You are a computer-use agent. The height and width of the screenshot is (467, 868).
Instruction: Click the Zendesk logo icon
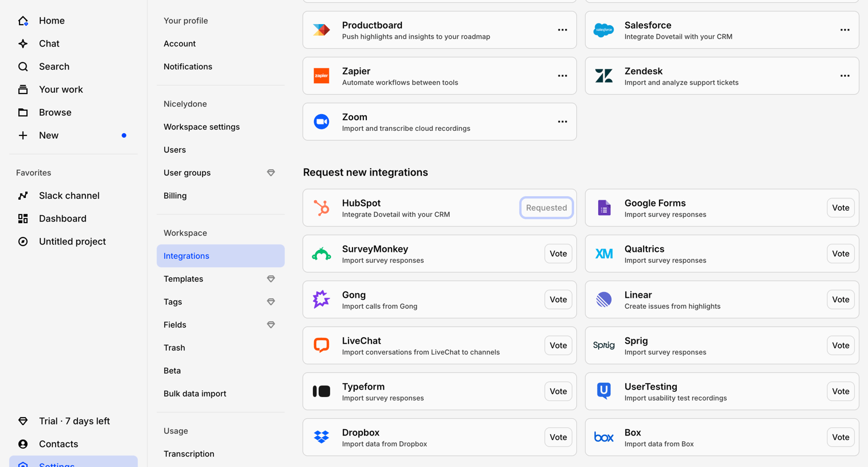(x=604, y=76)
